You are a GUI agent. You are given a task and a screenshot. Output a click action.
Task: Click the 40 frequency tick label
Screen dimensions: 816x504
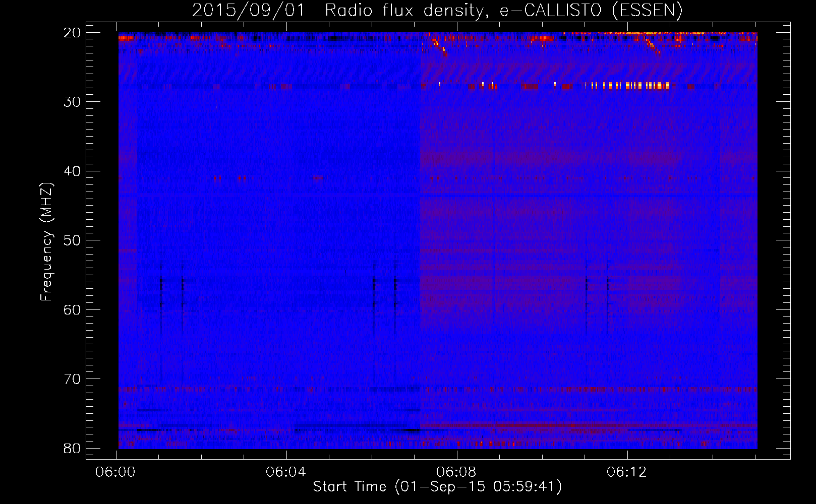point(72,171)
